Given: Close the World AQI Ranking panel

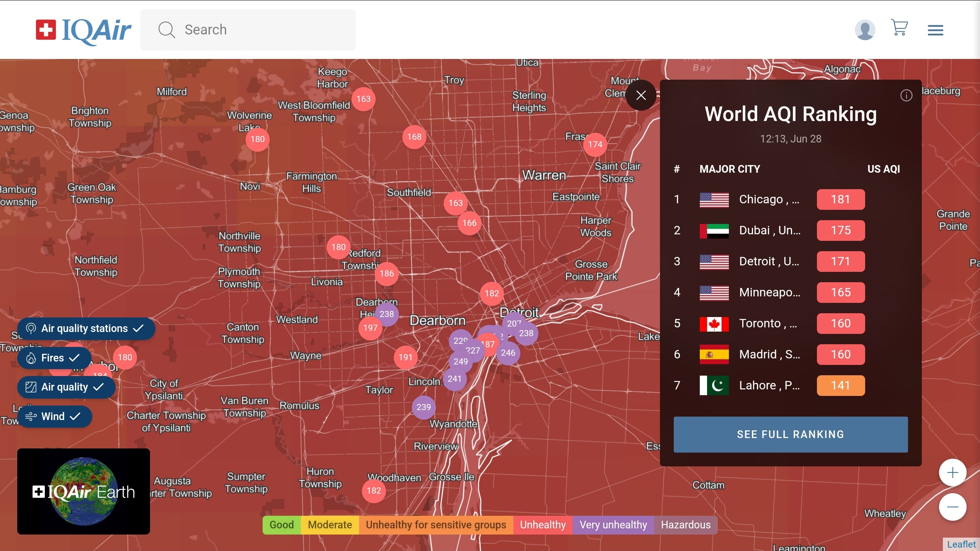Looking at the screenshot, I should (641, 95).
